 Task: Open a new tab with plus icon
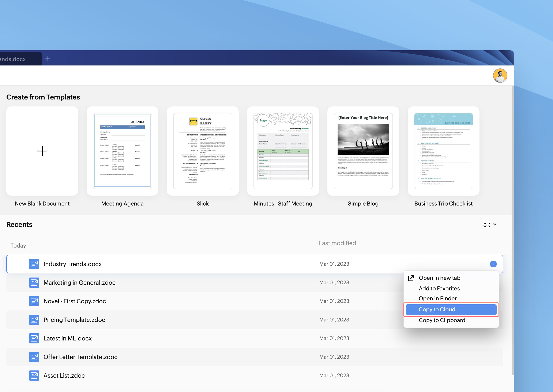tap(48, 59)
